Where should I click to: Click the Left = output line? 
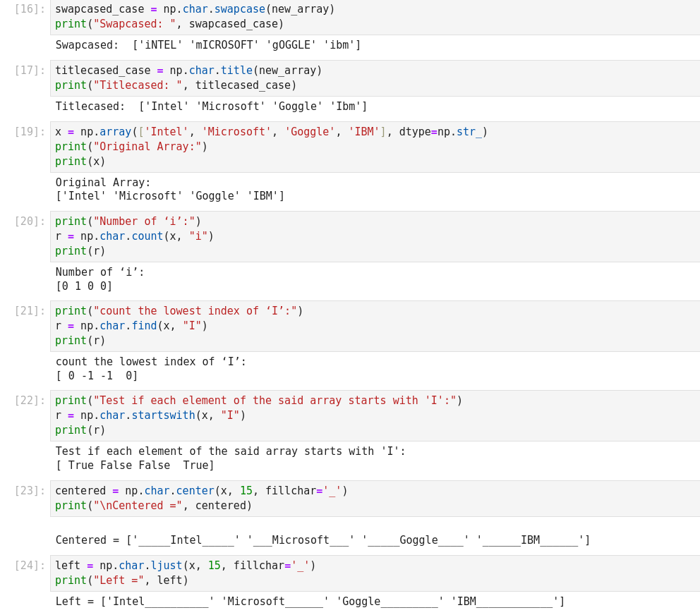[x=310, y=602]
